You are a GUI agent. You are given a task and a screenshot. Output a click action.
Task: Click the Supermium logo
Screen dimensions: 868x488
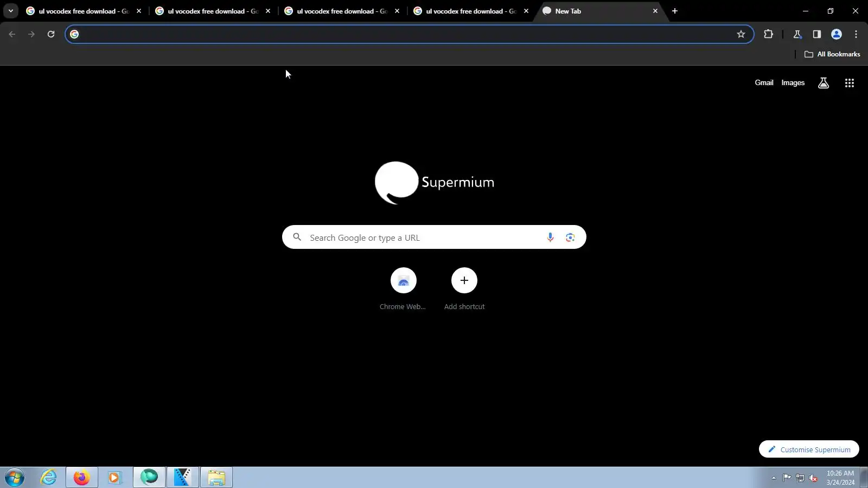click(x=434, y=183)
